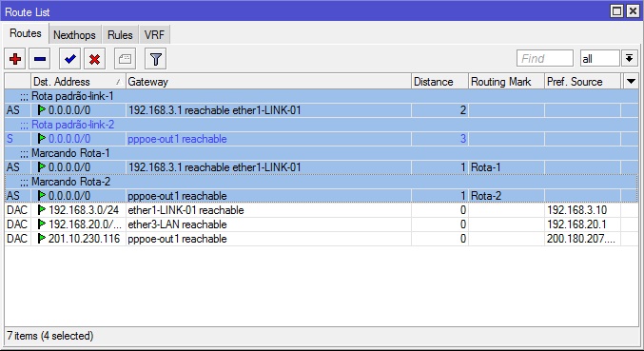Click the flag icon on the 201.10.230.116 row
This screenshot has width=644, height=351.
point(42,239)
